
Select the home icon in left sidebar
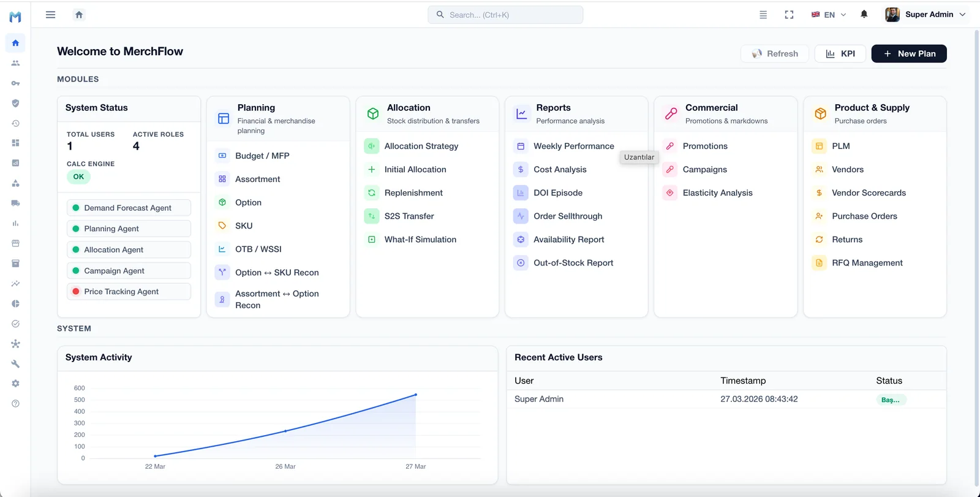pos(15,43)
